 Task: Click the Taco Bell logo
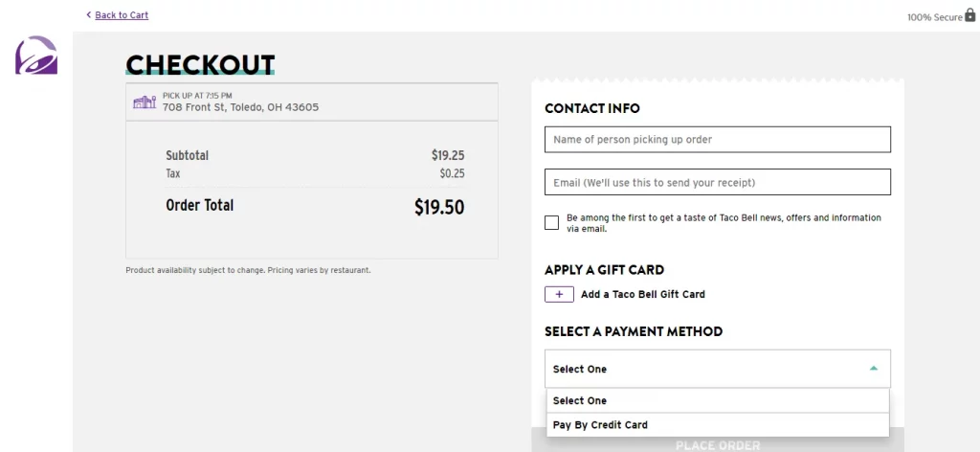click(36, 56)
